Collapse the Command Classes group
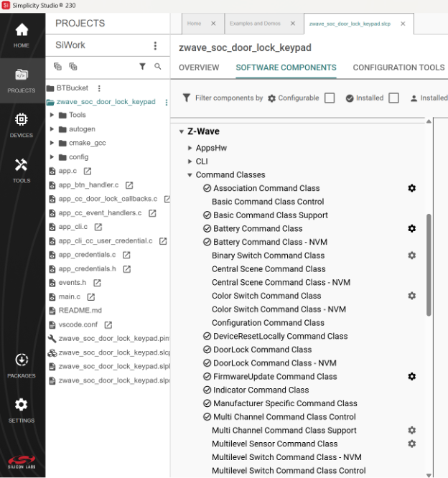The height and width of the screenshot is (478, 448). 190,175
